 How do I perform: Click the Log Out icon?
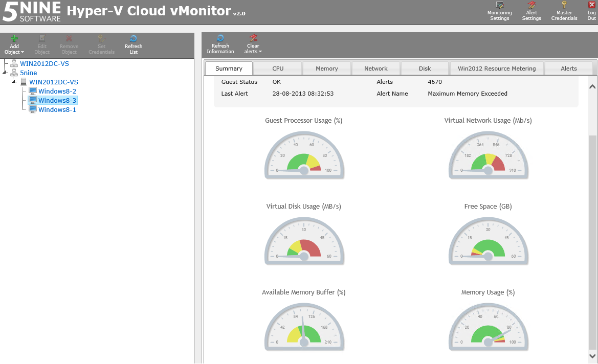591,5
